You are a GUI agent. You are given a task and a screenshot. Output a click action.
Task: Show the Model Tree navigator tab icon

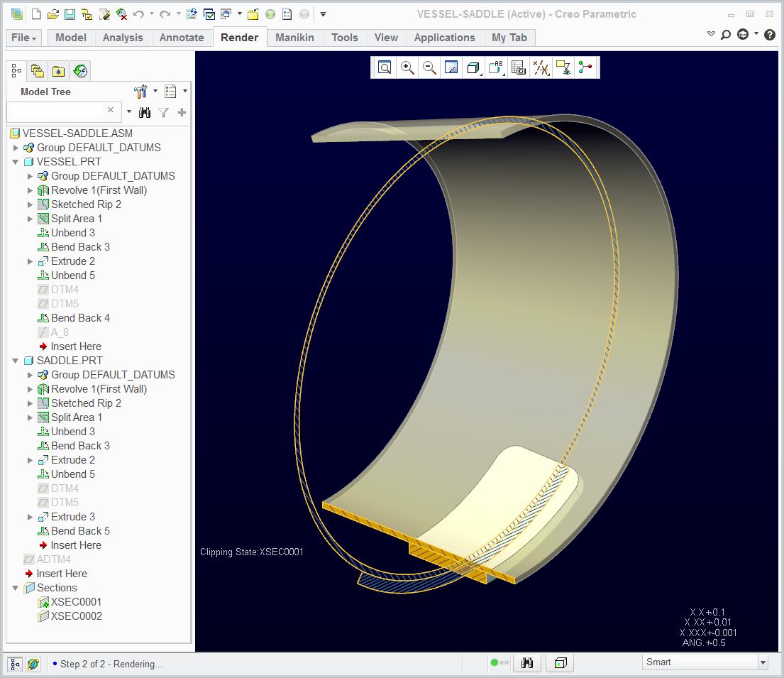click(x=16, y=71)
